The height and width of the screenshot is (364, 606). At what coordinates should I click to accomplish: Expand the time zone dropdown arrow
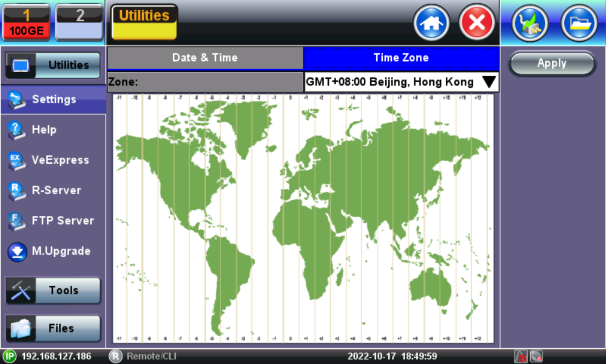pyautogui.click(x=488, y=82)
